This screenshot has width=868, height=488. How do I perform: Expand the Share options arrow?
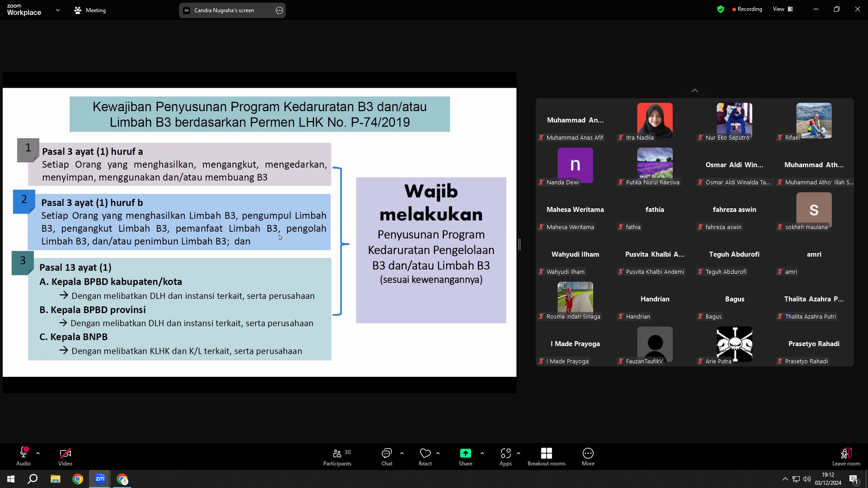[482, 453]
